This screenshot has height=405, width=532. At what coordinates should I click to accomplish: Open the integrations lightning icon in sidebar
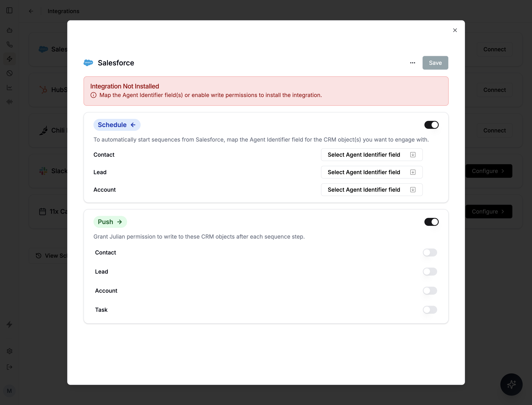pyautogui.click(x=9, y=59)
